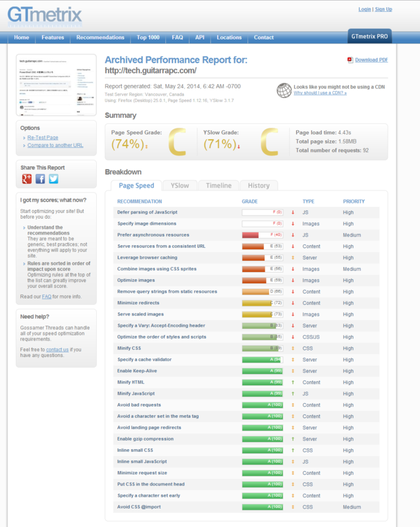Viewport: 420px width, 527px height.
Task: Open the GTmetrix PRO tab
Action: click(369, 36)
